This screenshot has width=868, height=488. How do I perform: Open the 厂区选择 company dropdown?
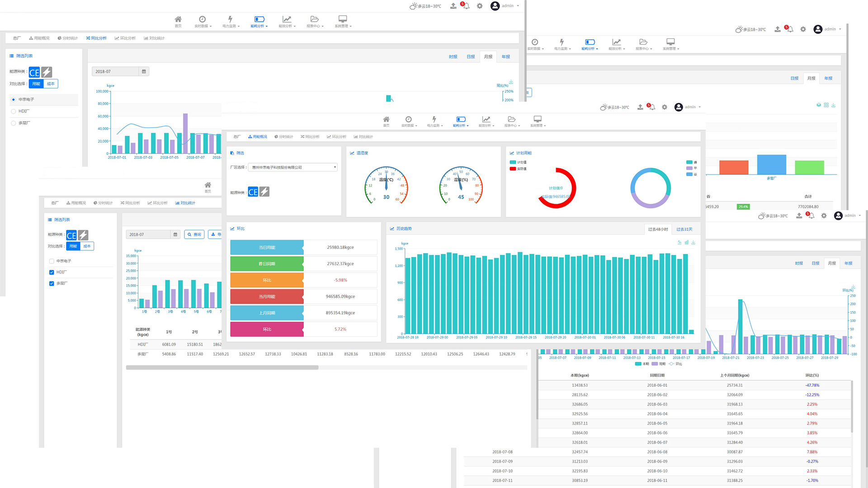pos(292,167)
